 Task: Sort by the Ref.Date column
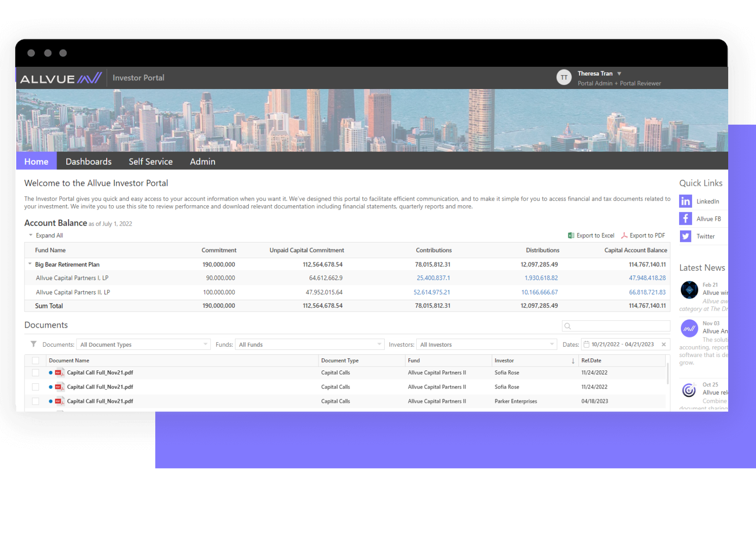tap(591, 361)
